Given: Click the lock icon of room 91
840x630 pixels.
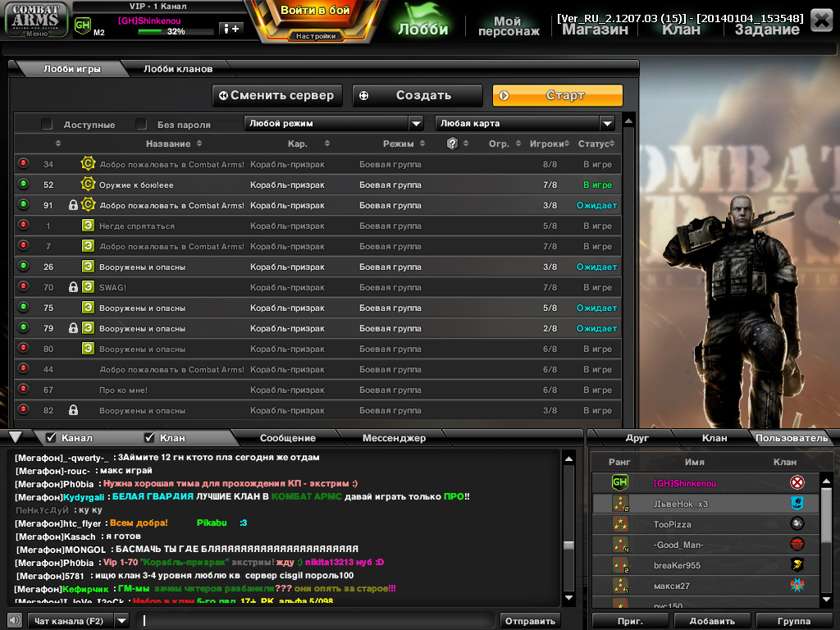Looking at the screenshot, I should 73,204.
